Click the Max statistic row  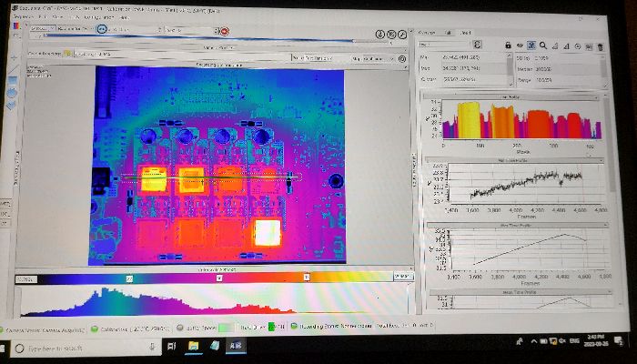[x=462, y=68]
